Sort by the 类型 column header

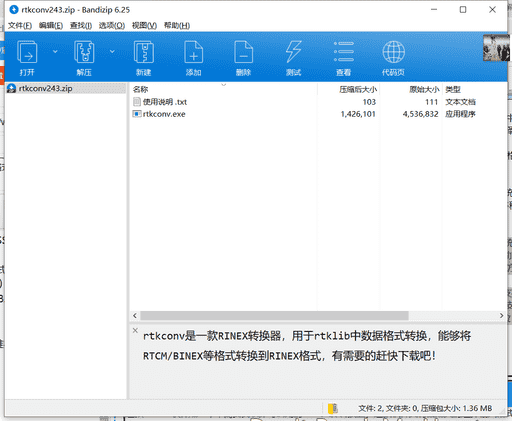point(475,89)
